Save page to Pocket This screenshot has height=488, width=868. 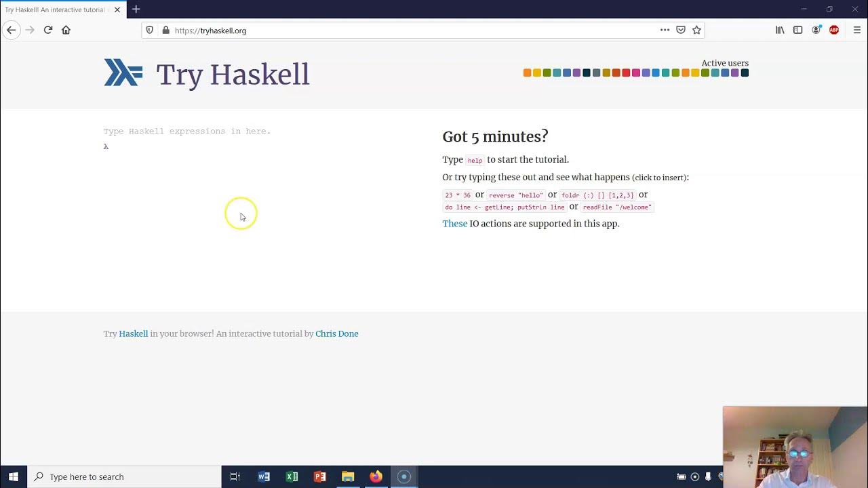point(681,30)
